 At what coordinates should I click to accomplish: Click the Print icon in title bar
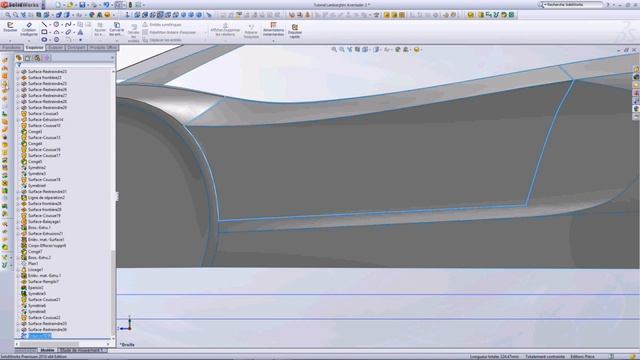(x=94, y=4)
